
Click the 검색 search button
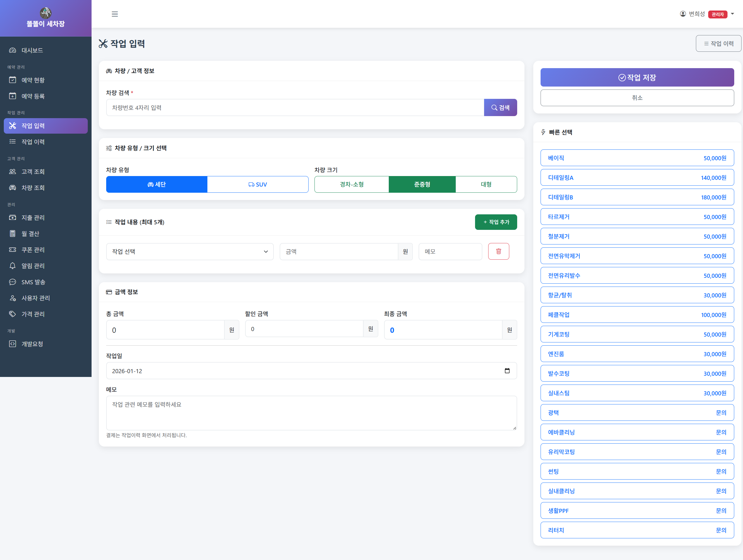pyautogui.click(x=500, y=107)
